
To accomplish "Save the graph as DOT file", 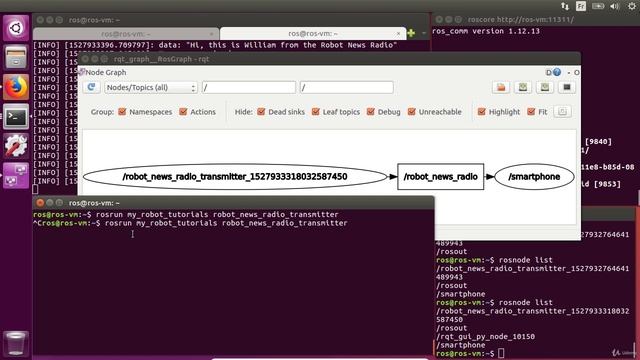I will tap(523, 87).
